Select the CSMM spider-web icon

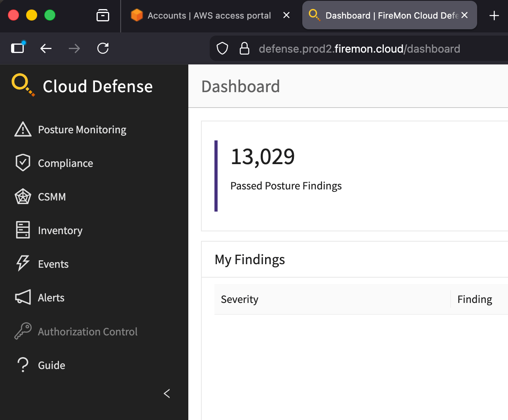[23, 197]
